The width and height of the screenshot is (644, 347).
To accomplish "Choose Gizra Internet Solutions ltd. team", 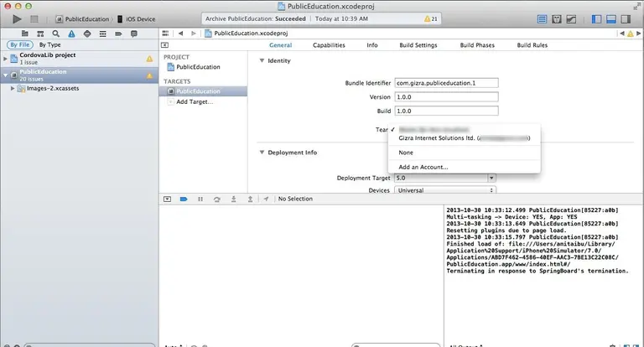I will 464,138.
